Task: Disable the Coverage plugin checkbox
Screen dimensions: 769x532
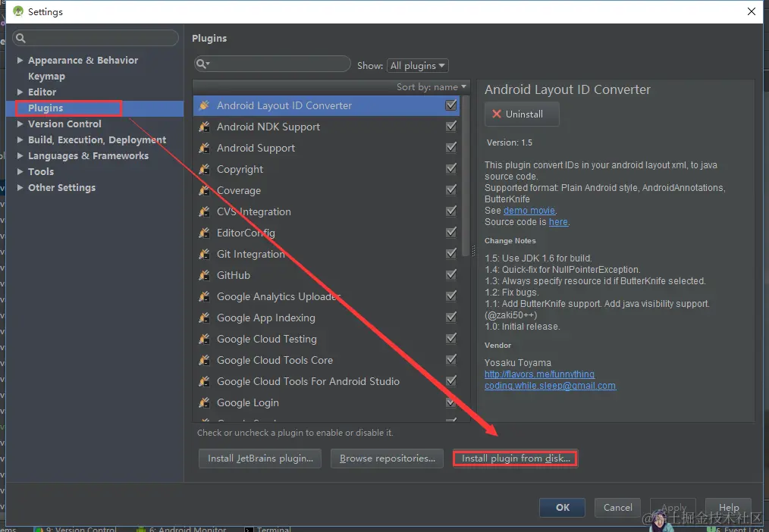Action: [x=450, y=189]
